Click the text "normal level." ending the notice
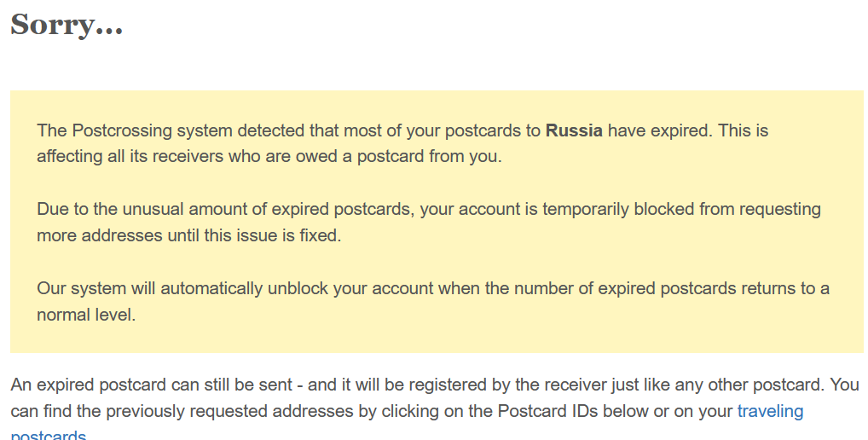Screen dimensions: 868x440 click(x=86, y=315)
